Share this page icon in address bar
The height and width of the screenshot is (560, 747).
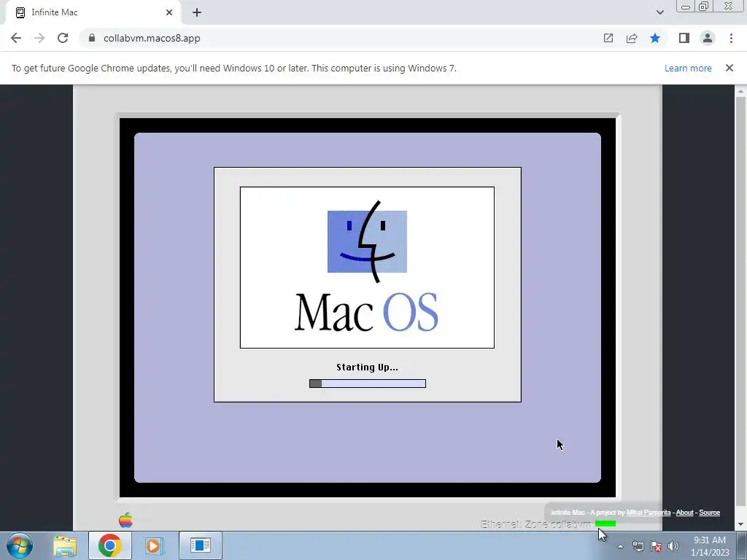pos(632,38)
